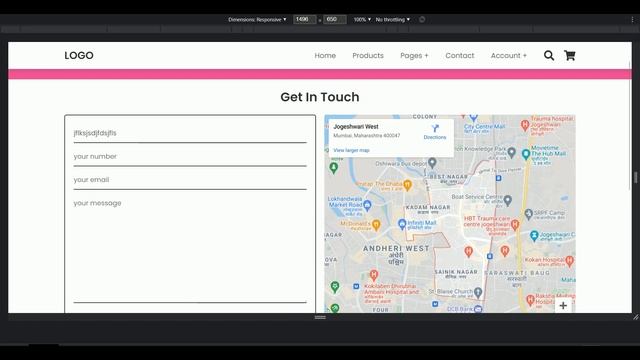Expand the Pages + menu
The image size is (640, 360).
coord(414,56)
